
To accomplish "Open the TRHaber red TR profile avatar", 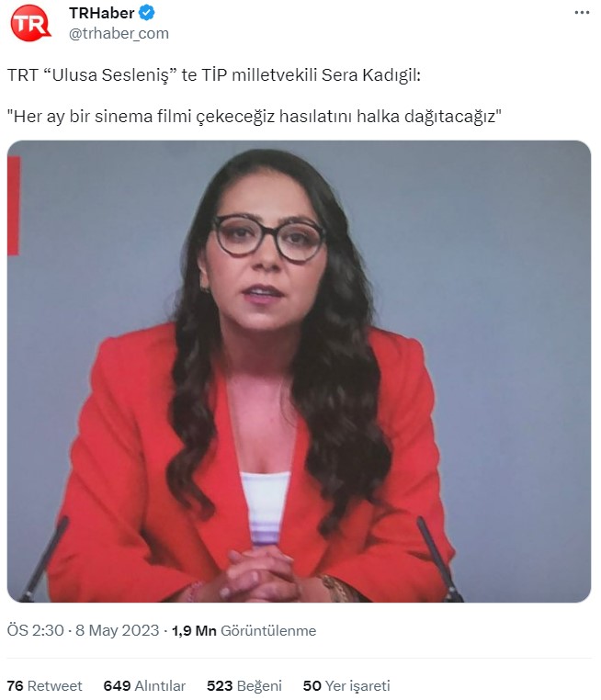I will 30,23.
